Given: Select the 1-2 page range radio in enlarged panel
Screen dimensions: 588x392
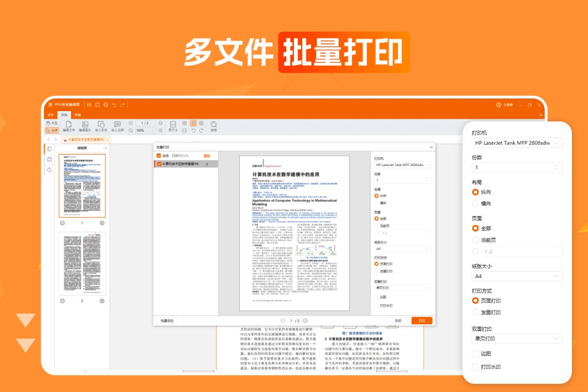Looking at the screenshot, I should click(x=475, y=251).
